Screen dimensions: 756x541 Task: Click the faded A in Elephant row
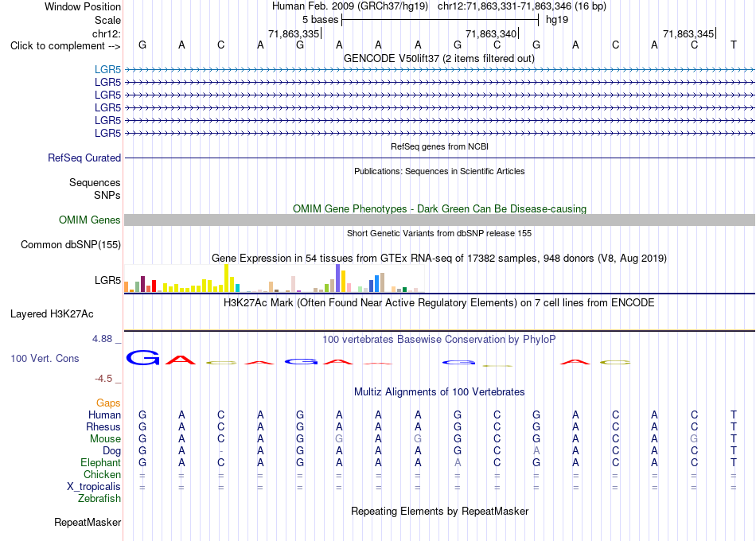pos(458,463)
